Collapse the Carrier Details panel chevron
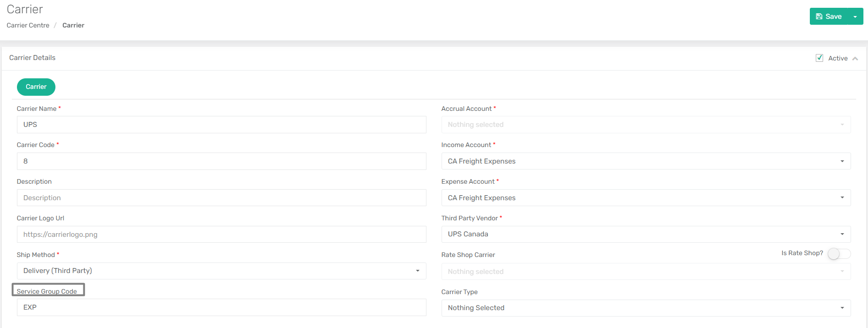Viewport: 868px width, 328px height. coord(855,58)
